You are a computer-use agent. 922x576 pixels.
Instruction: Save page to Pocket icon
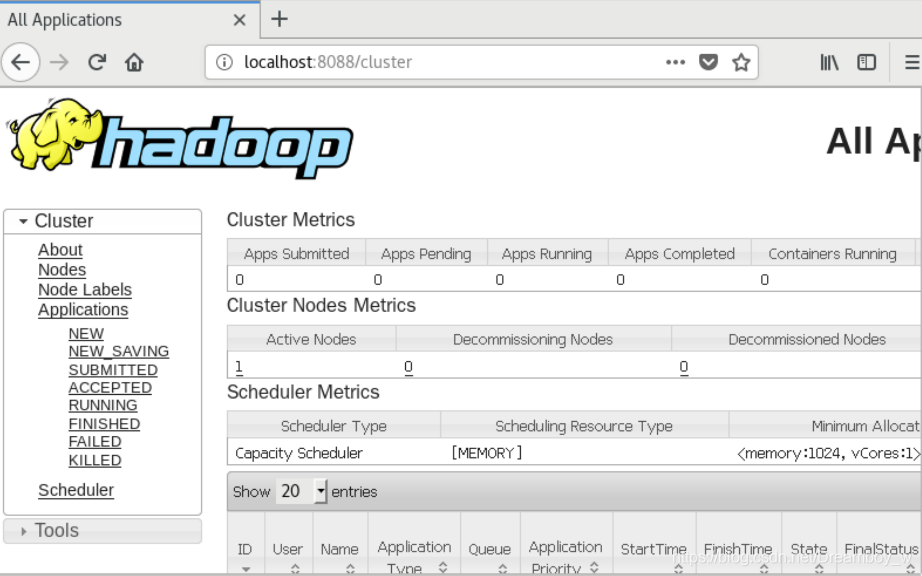coord(708,62)
